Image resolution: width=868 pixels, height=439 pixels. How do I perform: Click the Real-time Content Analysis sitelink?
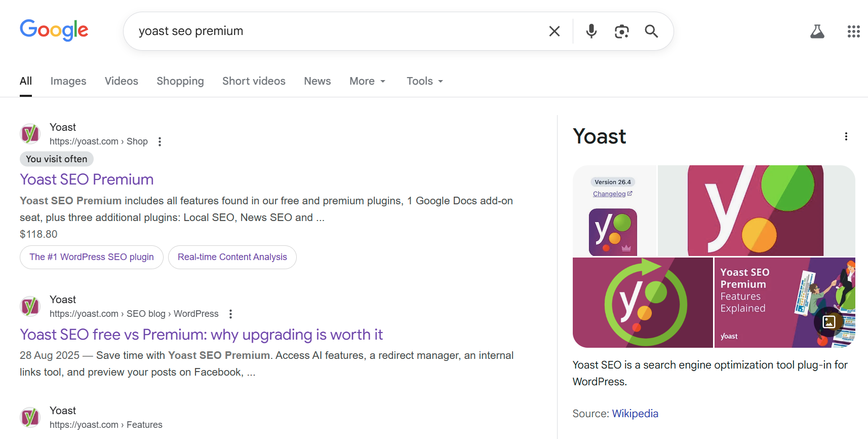click(232, 257)
